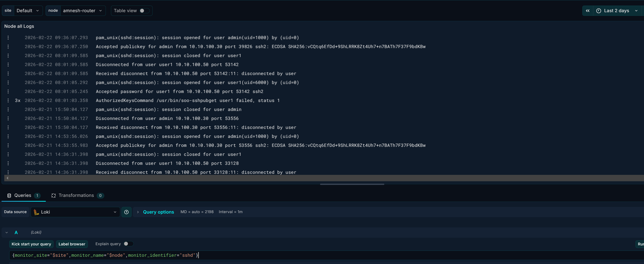Open the Label browser
Image resolution: width=644 pixels, height=264 pixels.
pyautogui.click(x=72, y=244)
